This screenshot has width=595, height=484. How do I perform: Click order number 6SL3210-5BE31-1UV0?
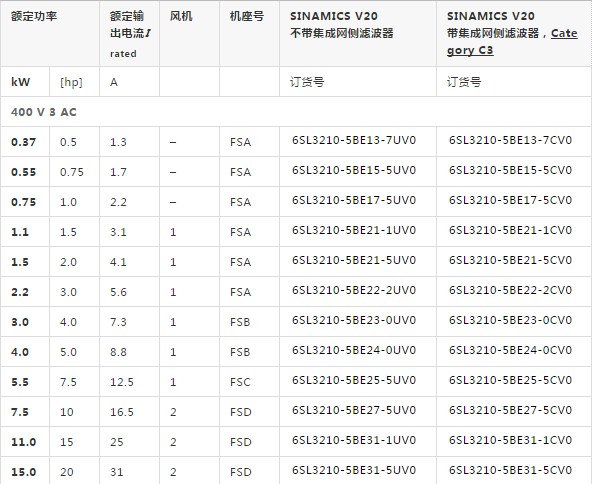[354, 440]
